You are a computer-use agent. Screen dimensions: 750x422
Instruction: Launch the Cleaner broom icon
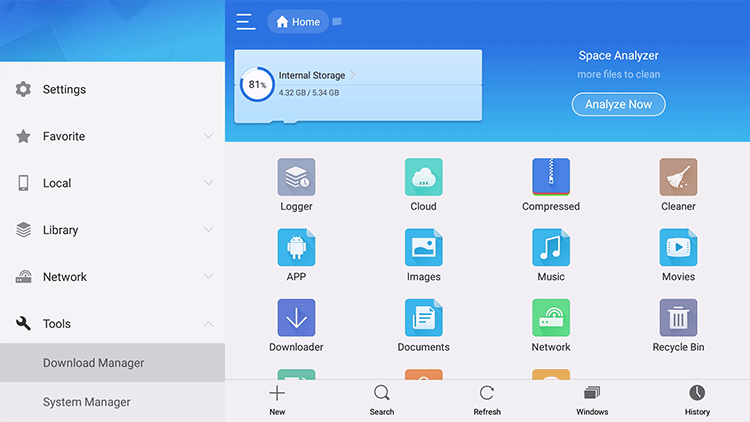[x=678, y=177]
